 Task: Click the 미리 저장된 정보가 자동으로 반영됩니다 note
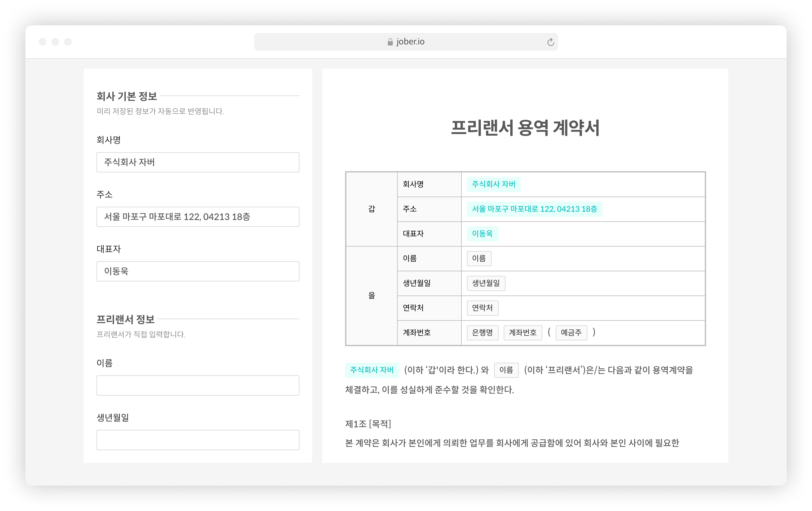tap(160, 111)
